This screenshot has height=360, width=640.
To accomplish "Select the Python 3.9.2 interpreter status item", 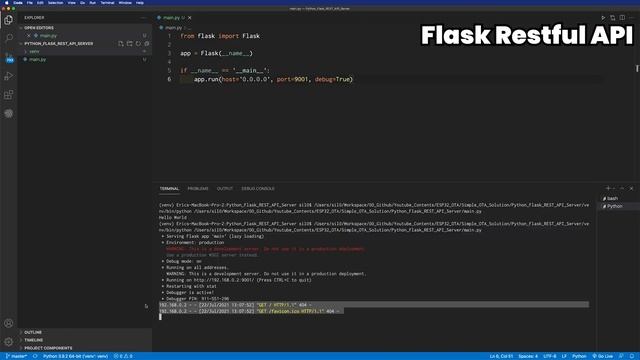I will [76, 356].
